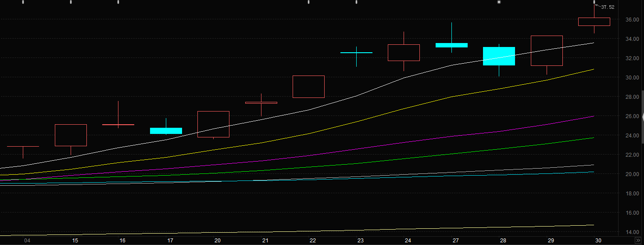Click the date label 15 on the time axis
This screenshot has width=644, height=245.
tap(75, 241)
